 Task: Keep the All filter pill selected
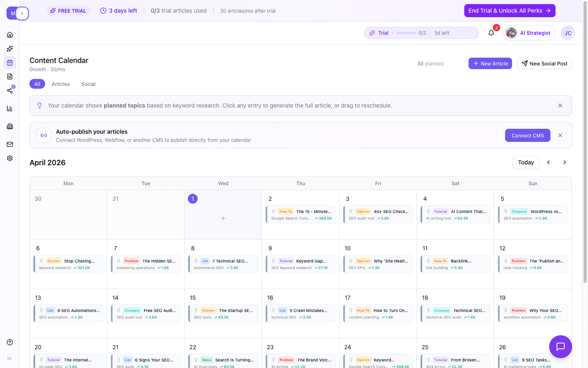pos(37,84)
